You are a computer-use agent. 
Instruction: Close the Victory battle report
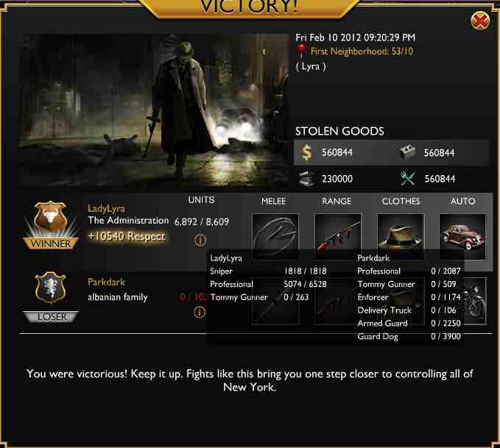coord(480,21)
